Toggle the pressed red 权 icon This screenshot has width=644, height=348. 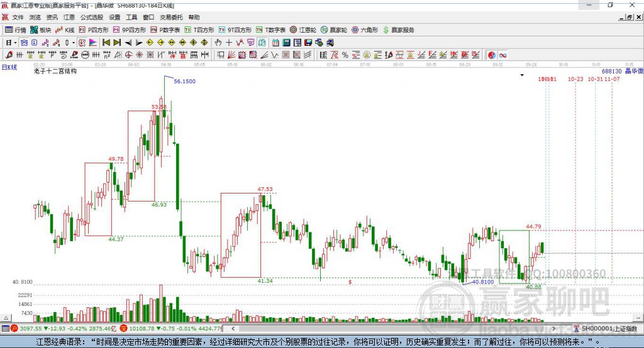point(82,43)
